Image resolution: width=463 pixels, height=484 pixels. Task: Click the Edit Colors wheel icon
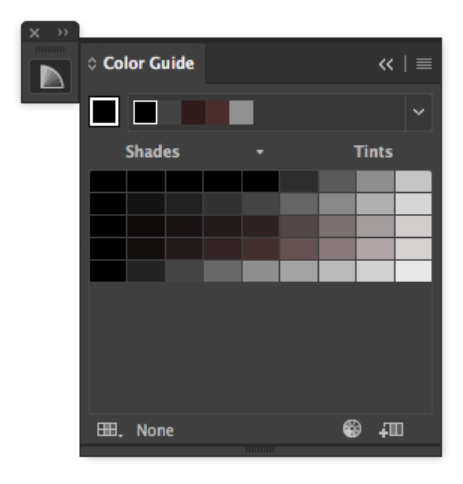(x=352, y=429)
